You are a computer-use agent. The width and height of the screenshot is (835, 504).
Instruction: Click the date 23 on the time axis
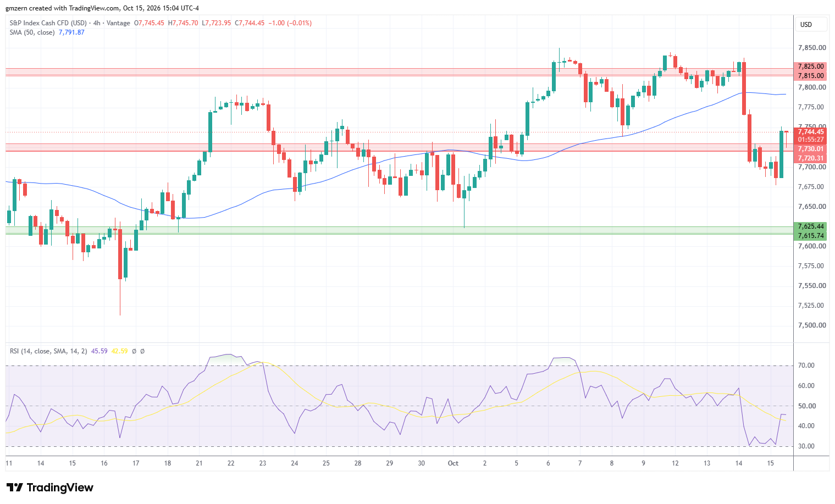263,463
